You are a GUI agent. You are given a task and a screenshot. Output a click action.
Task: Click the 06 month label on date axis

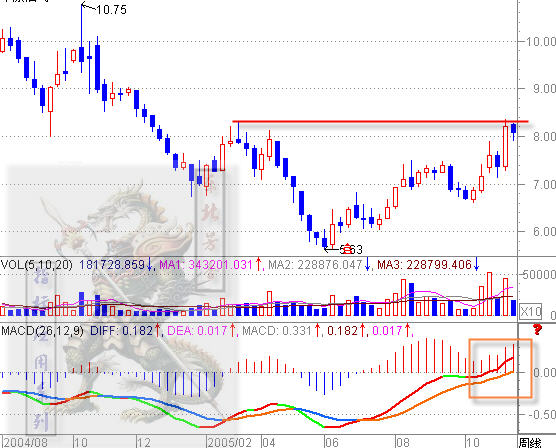click(332, 443)
